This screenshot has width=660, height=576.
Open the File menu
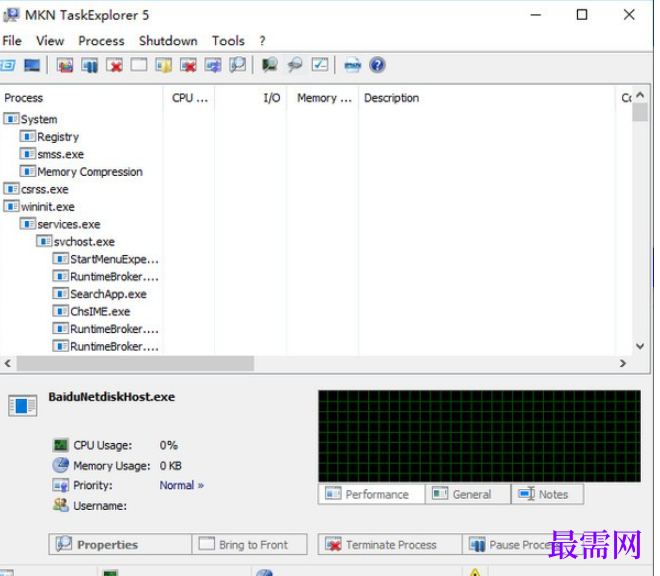click(12, 41)
